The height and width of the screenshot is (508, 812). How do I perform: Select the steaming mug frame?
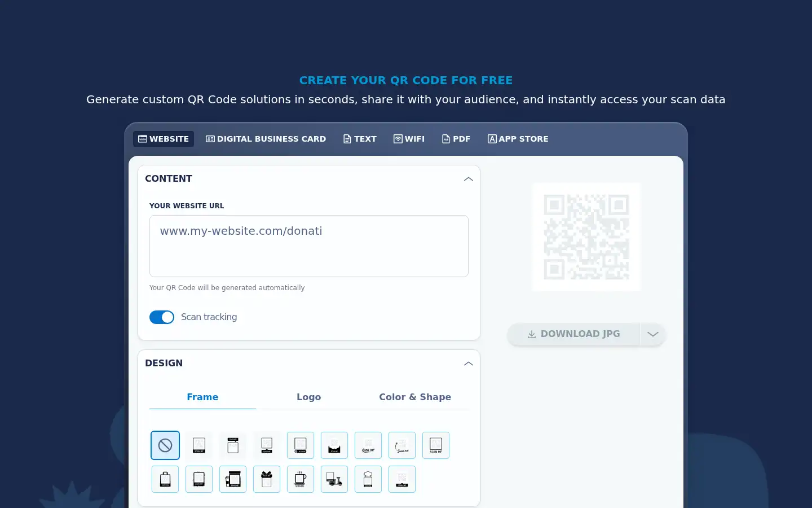tap(301, 479)
